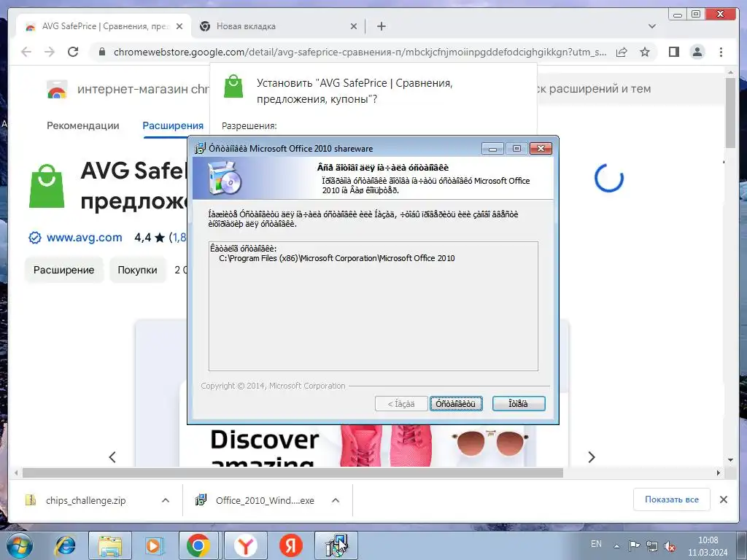Open the Расширения tab
Screen dimensions: 747x560
172,125
